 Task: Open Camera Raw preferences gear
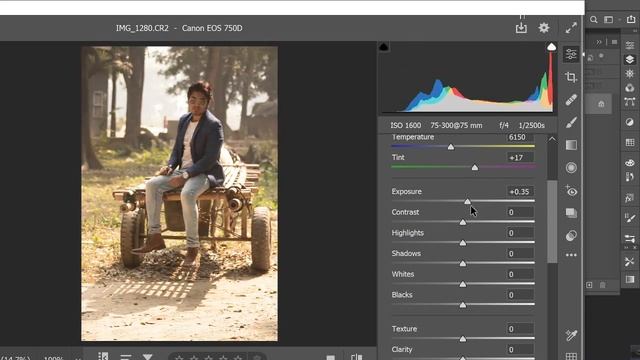544,28
